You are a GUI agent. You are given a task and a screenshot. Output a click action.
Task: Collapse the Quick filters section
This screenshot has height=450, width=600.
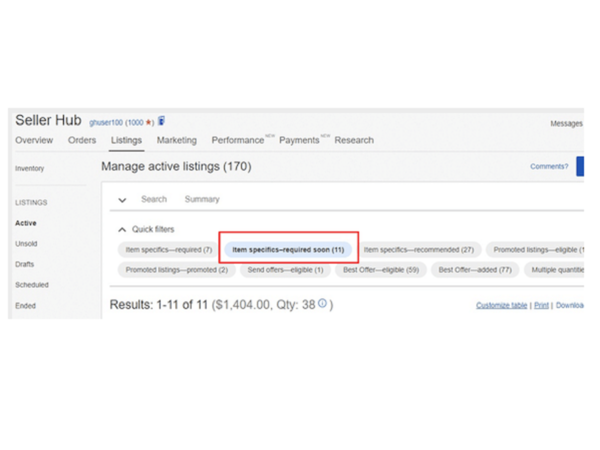click(x=122, y=230)
